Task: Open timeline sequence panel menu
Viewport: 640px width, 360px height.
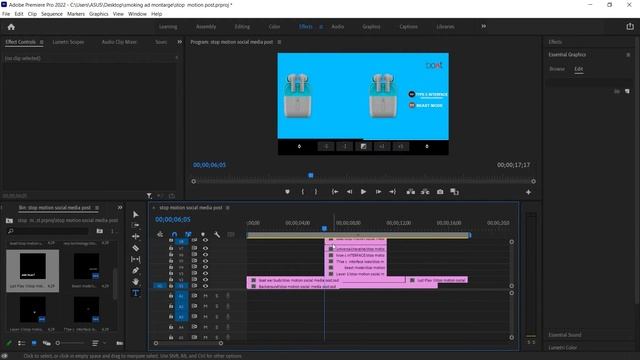Action: tap(227, 208)
